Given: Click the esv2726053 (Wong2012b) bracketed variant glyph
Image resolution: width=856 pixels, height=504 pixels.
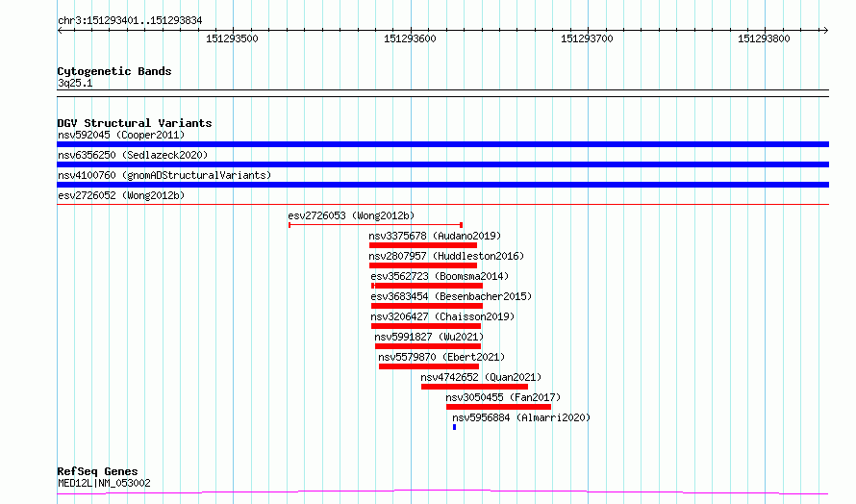Looking at the screenshot, I should [376, 225].
